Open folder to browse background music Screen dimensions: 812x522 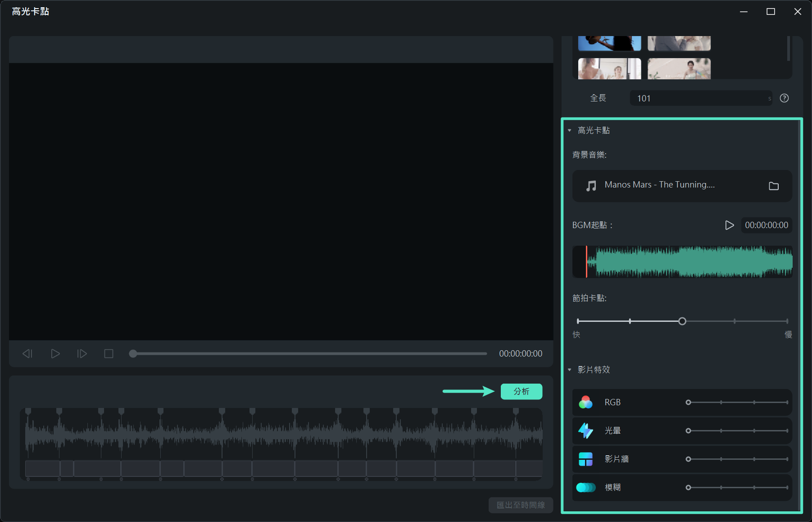[x=773, y=186]
